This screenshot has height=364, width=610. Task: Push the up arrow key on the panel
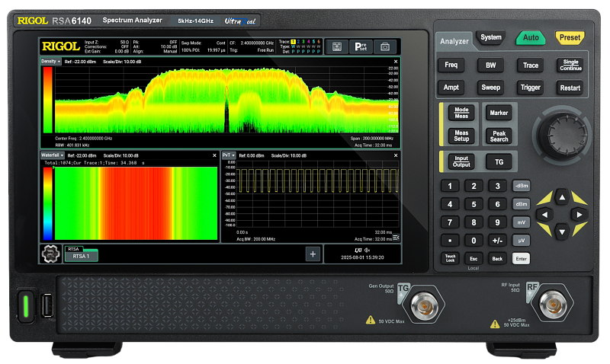(x=562, y=197)
